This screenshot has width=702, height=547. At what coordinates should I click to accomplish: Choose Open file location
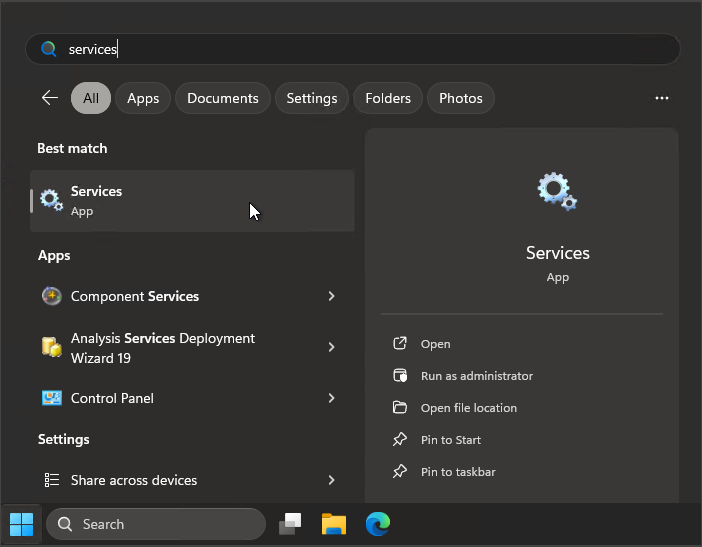pyautogui.click(x=469, y=408)
